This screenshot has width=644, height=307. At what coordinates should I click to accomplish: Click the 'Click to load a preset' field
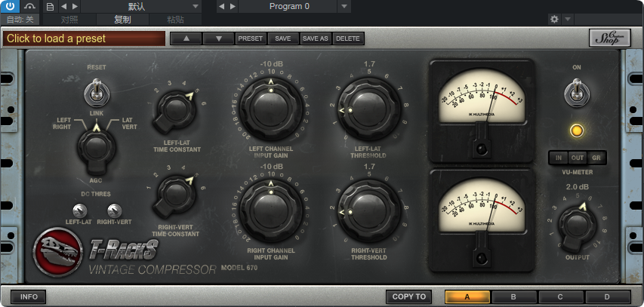[x=85, y=38]
